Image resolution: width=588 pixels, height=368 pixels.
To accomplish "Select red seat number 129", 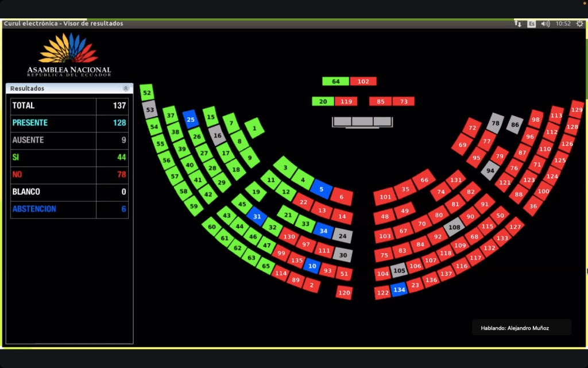I will pos(577,110).
